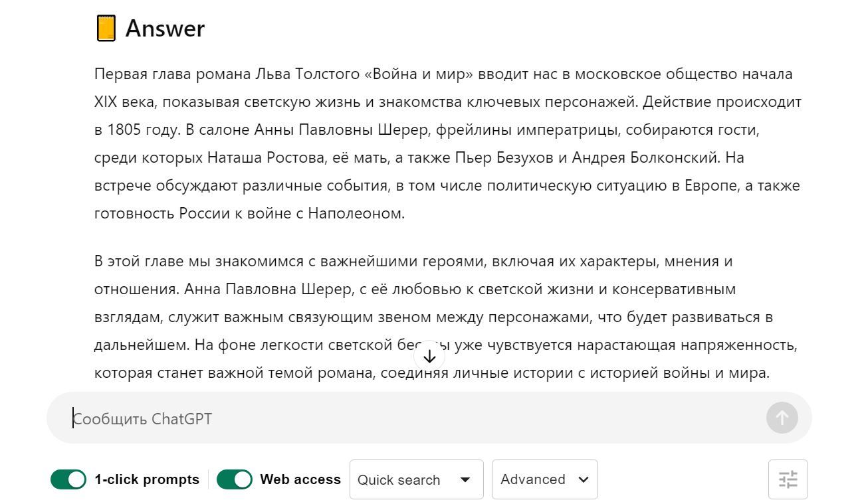Click the send message arrow button

[x=782, y=418]
